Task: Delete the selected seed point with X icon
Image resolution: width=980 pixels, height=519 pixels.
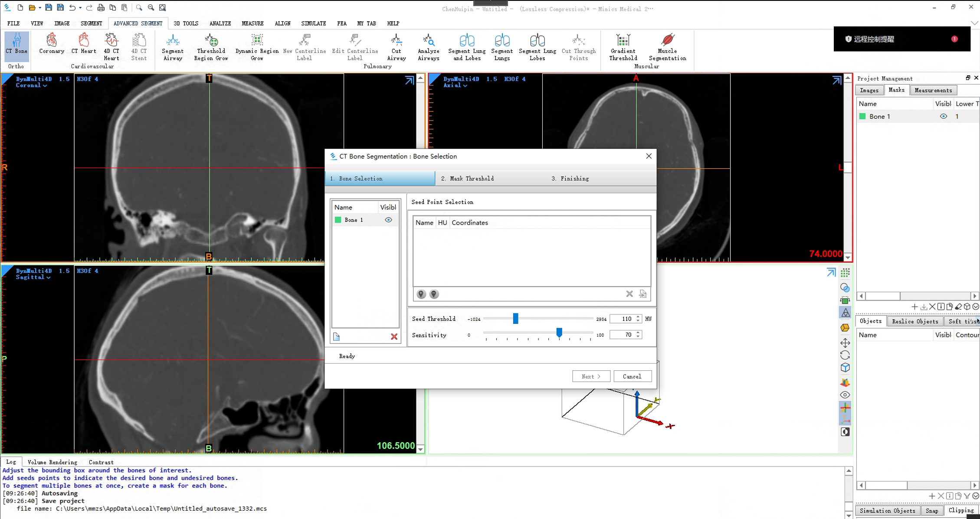Action: coord(629,294)
